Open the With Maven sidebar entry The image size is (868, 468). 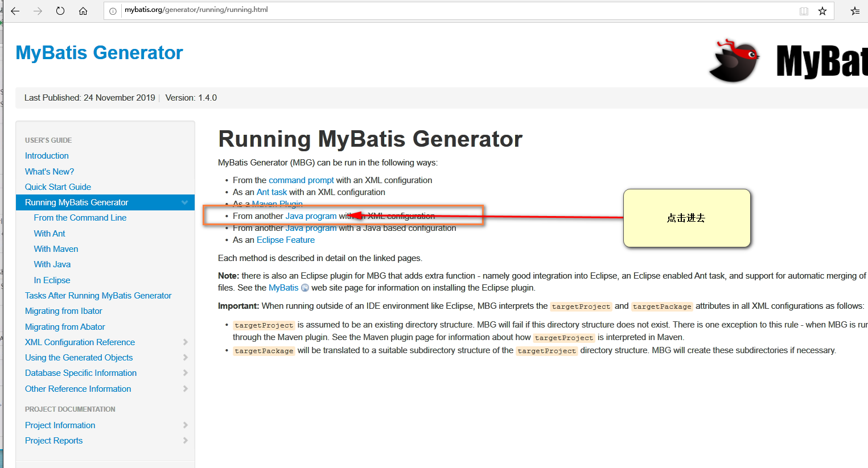pyautogui.click(x=56, y=249)
